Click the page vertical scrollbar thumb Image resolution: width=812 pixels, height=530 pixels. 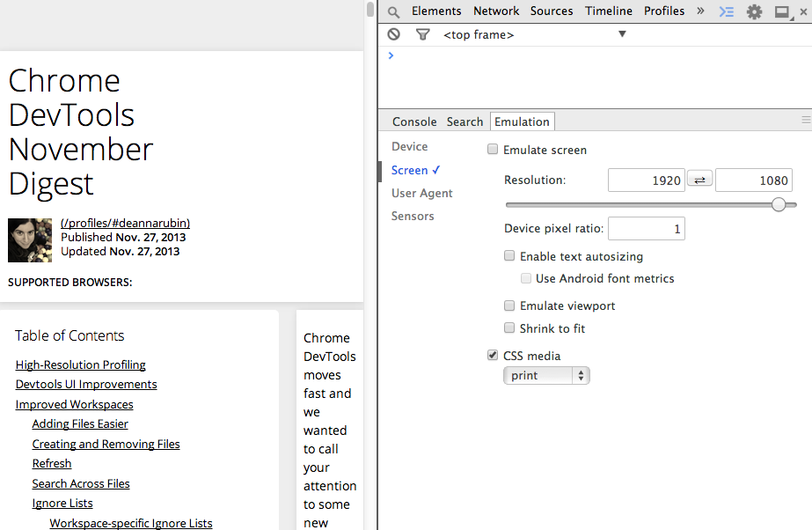(x=370, y=10)
